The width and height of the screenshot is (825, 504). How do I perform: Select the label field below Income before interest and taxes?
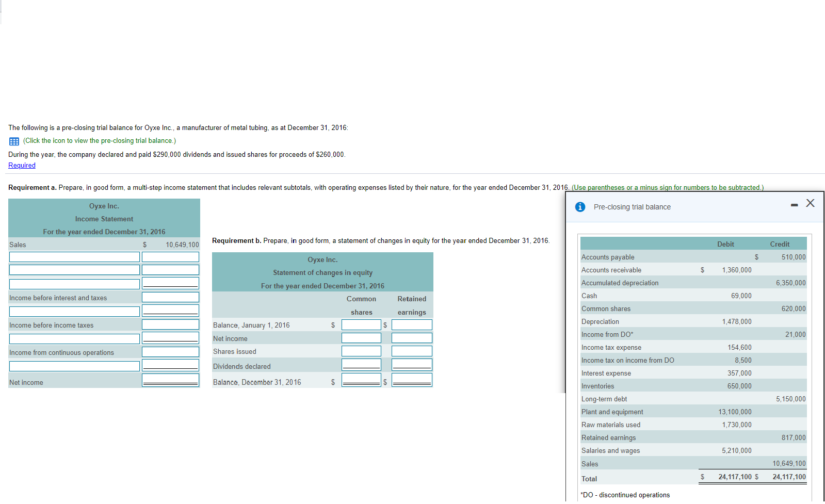74,312
